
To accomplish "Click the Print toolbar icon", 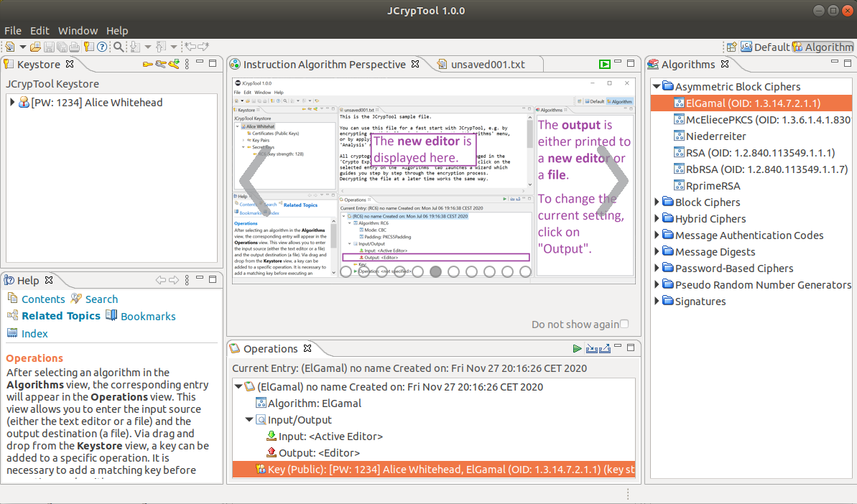I will pyautogui.click(x=74, y=47).
